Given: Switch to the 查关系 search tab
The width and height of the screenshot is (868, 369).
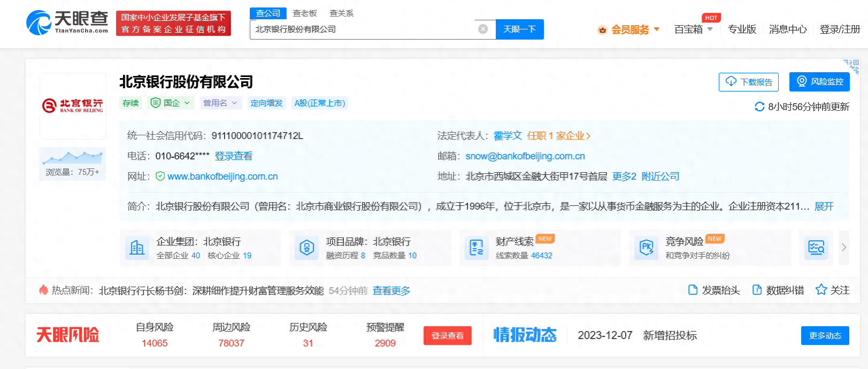Looking at the screenshot, I should 341,13.
